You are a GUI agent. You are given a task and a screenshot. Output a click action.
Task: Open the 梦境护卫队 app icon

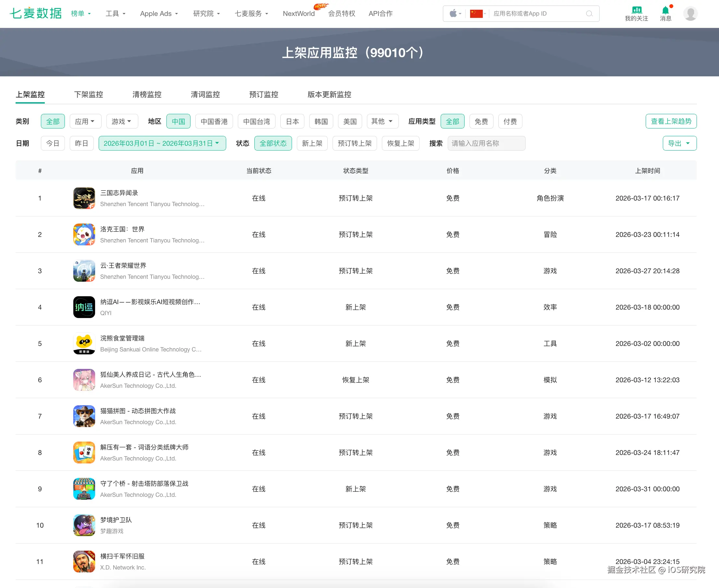click(x=84, y=525)
